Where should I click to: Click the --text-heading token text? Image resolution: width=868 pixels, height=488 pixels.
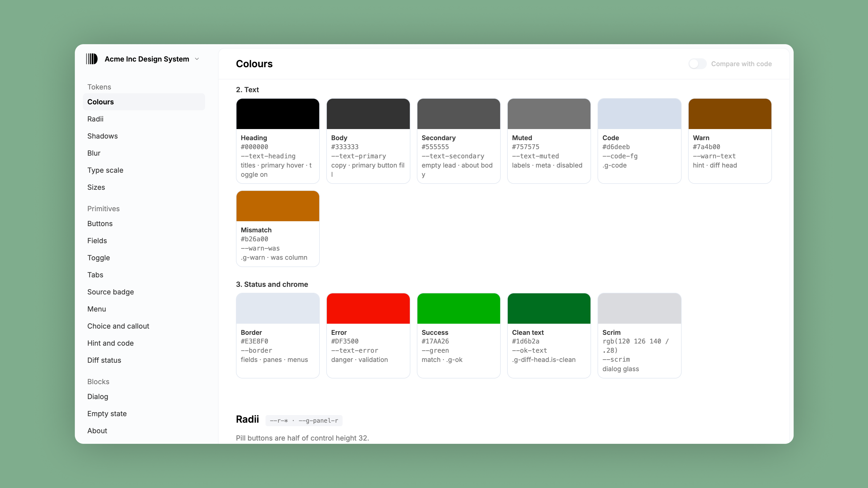[x=268, y=156]
